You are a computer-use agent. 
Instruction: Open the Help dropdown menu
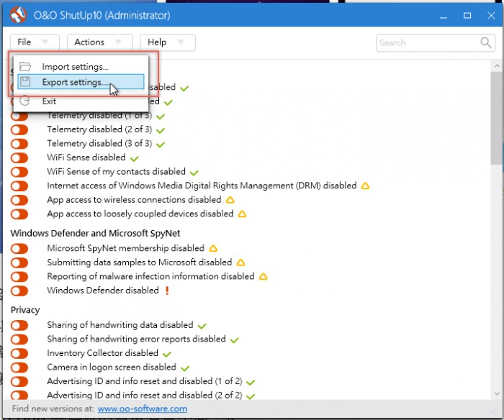point(168,42)
